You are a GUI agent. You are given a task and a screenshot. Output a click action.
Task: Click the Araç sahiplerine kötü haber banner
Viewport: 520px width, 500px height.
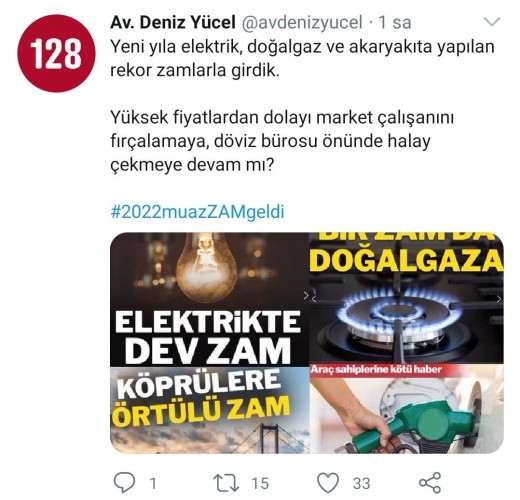tap(376, 369)
